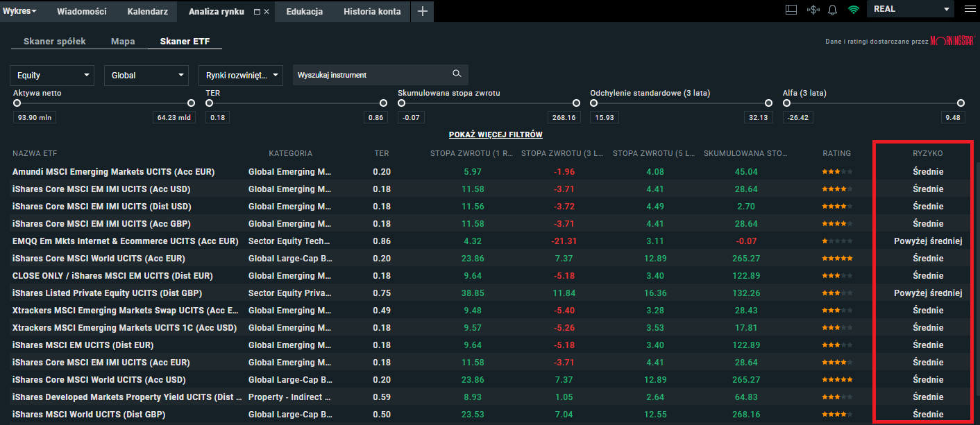Open the Equity asset class dropdown
This screenshot has width=980, height=425.
click(x=51, y=75)
